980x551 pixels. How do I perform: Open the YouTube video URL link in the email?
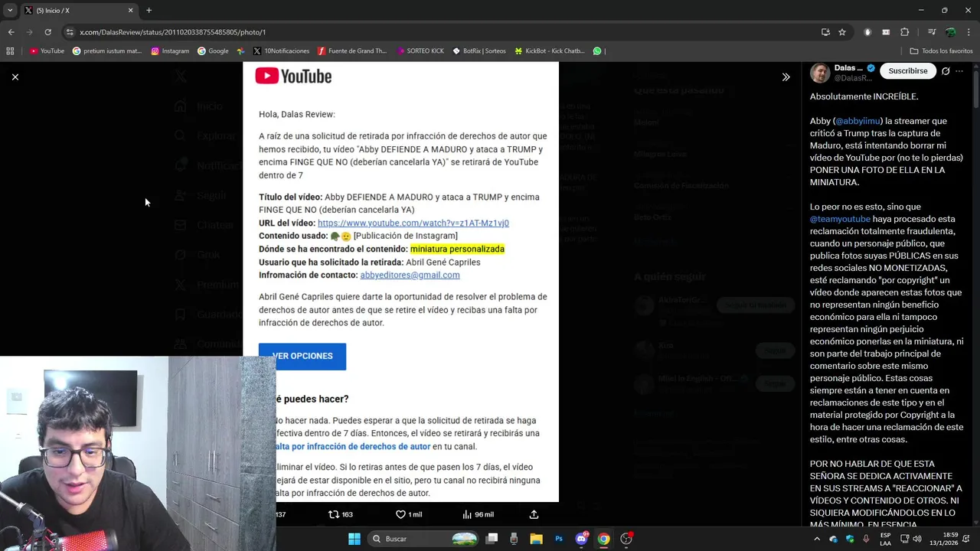point(413,223)
